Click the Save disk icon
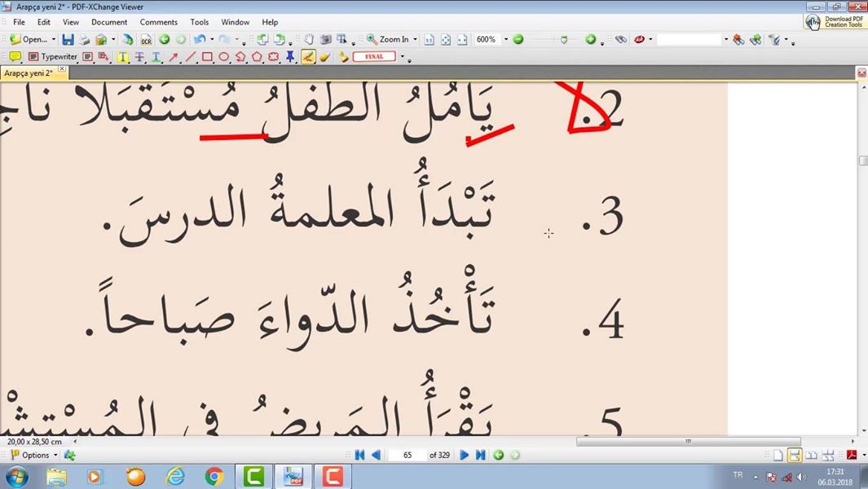The height and width of the screenshot is (489, 868). click(x=68, y=39)
